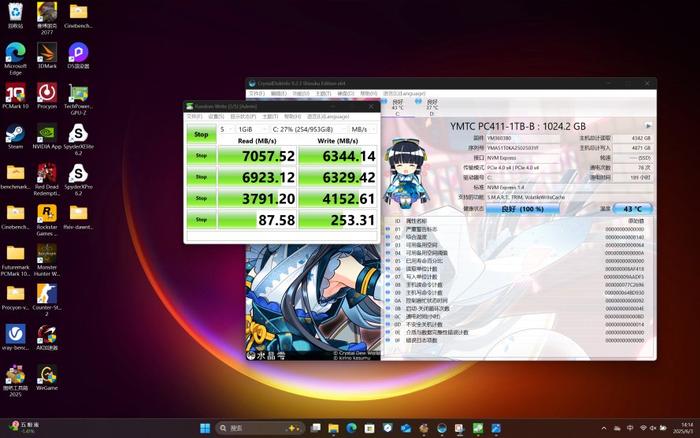This screenshot has width=700, height=438.
Task: Open the Language menu in CrystalDiskInfo
Action: click(x=404, y=94)
